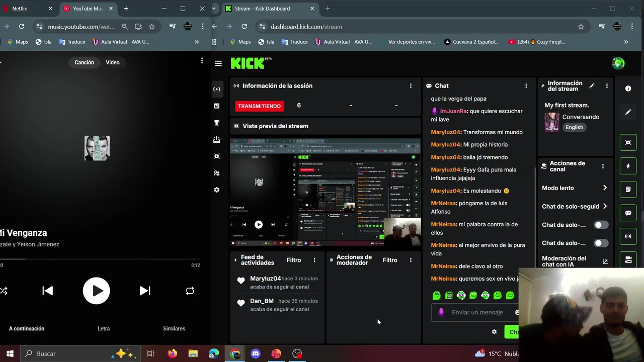Open Acciones de moderador three-dot menu
Viewport: 644px width, 362px height.
click(x=411, y=260)
